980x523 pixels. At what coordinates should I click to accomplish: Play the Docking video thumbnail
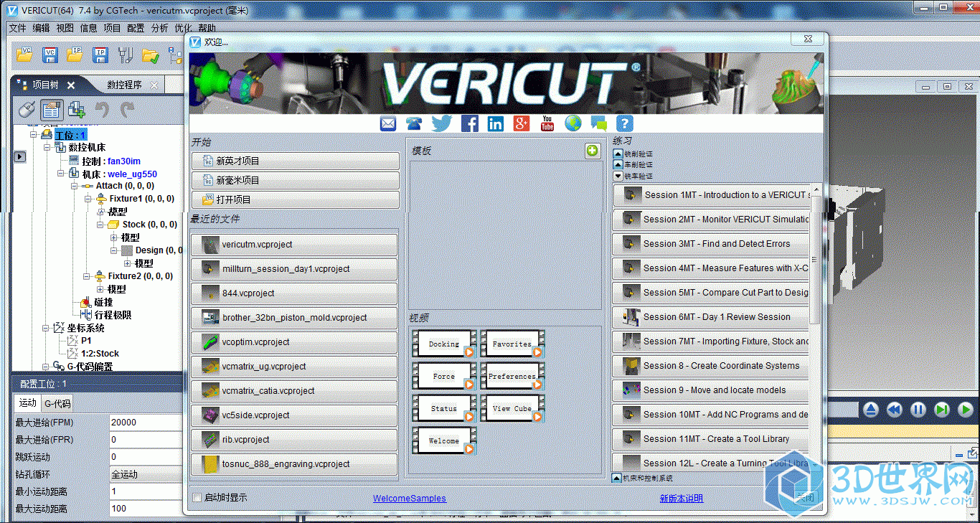444,344
